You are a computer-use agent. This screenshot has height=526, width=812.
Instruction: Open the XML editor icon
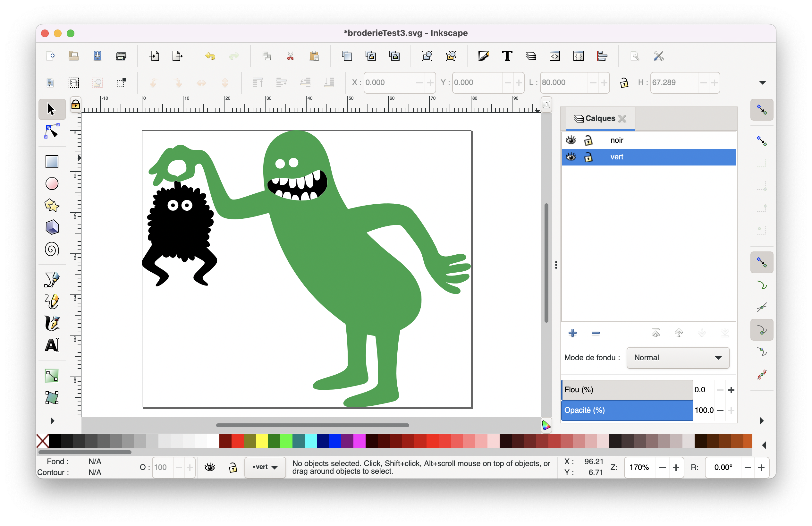pos(554,56)
